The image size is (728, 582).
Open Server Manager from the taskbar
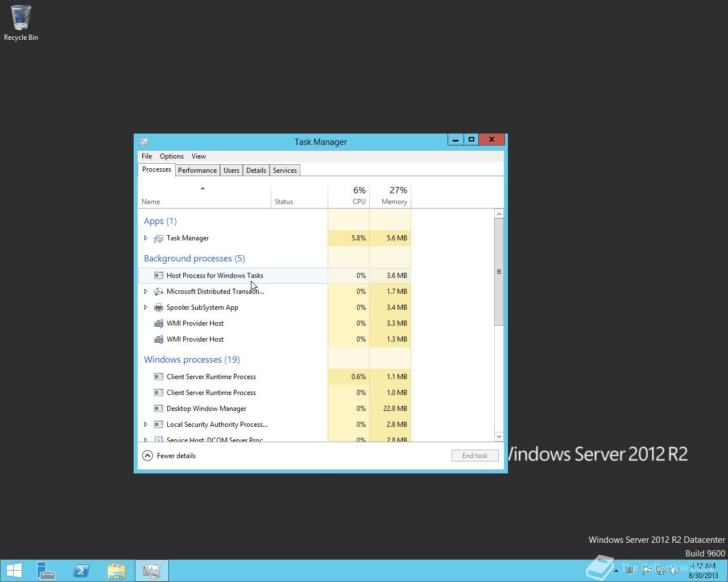(x=45, y=571)
